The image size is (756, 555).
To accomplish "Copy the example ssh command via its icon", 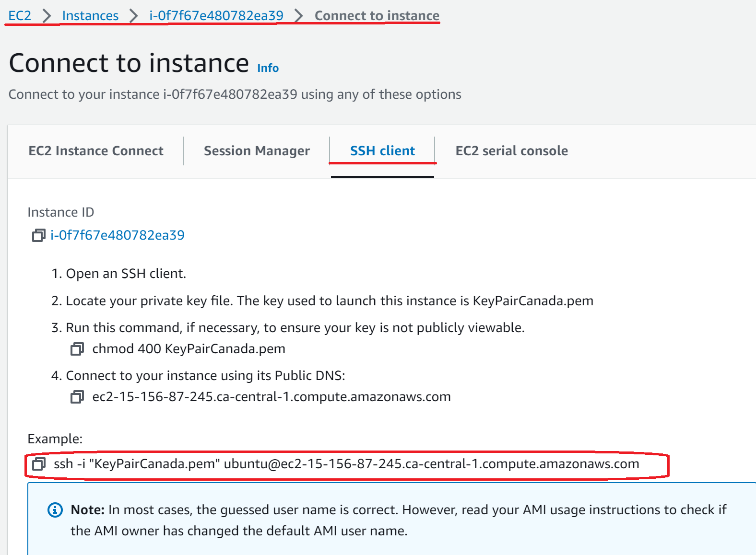I will coord(38,464).
